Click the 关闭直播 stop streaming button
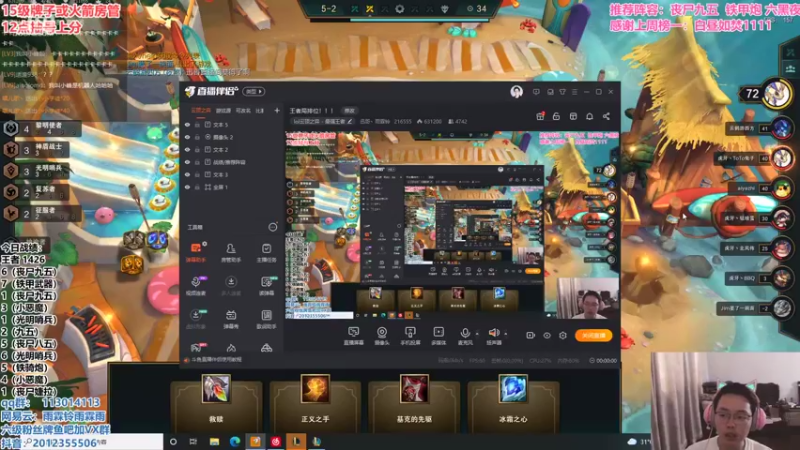Screen dimensions: 800x450 click(593, 335)
